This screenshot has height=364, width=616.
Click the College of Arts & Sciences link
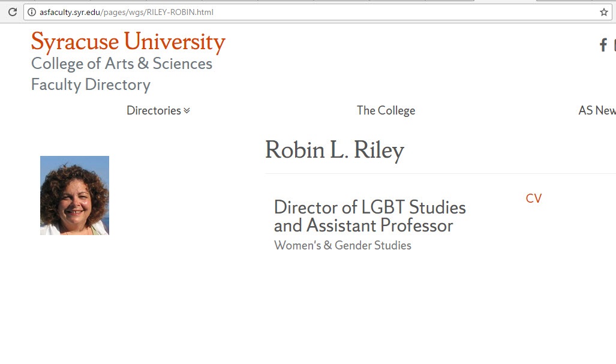[x=121, y=63]
